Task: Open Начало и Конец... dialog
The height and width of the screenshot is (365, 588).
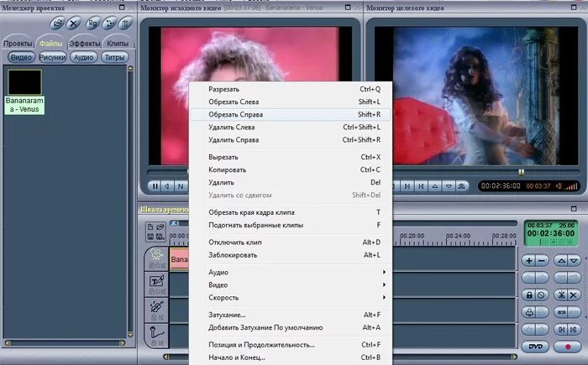Action: [x=291, y=357]
